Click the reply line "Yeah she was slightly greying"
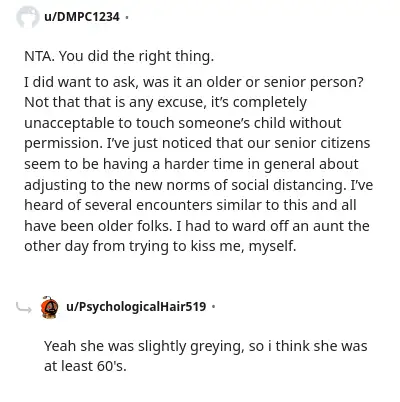This screenshot has width=400, height=402. (x=206, y=346)
